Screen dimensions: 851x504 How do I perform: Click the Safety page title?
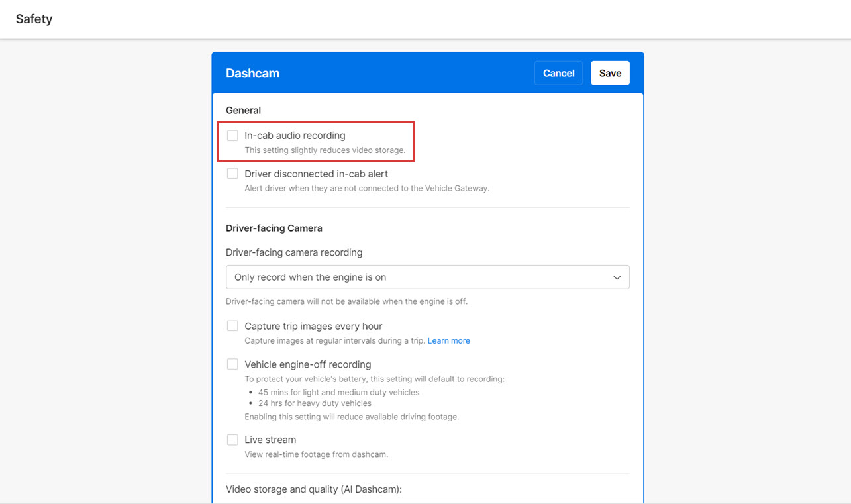(34, 19)
